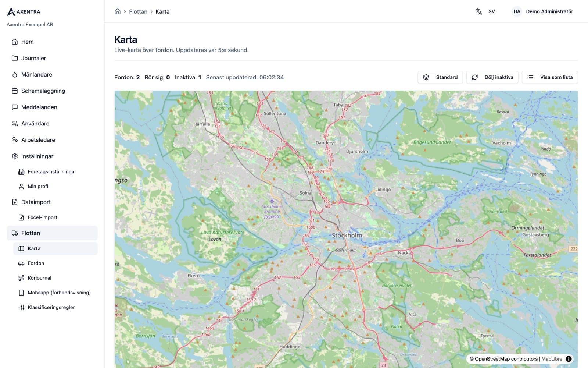The height and width of the screenshot is (368, 588).
Task: Open the map attribution info icon
Action: pos(569,359)
